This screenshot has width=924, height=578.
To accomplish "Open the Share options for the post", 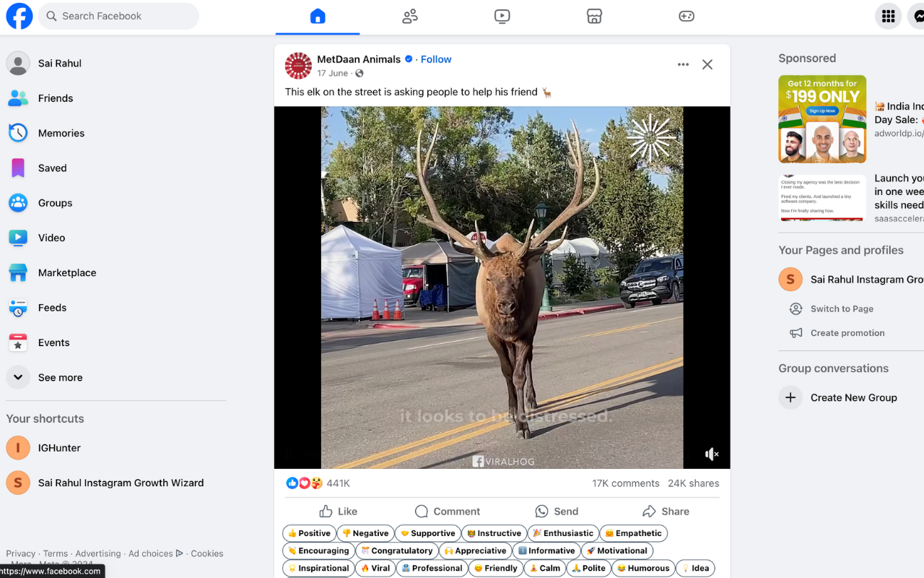I will [666, 512].
